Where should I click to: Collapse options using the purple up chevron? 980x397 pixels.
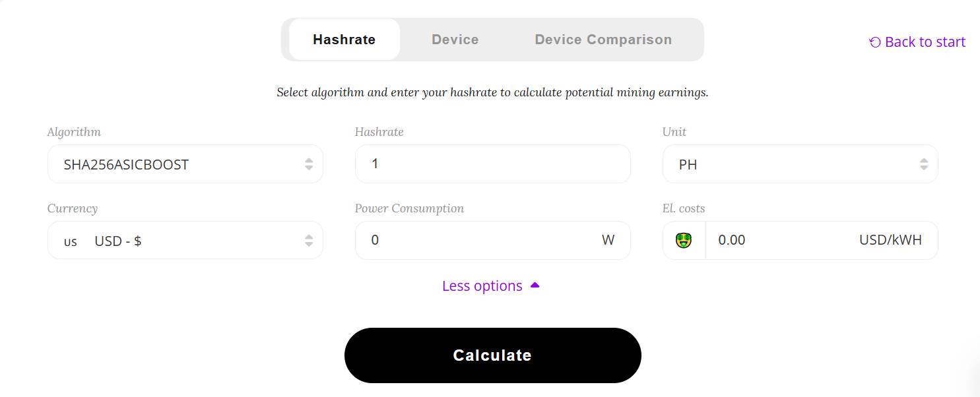coord(535,285)
